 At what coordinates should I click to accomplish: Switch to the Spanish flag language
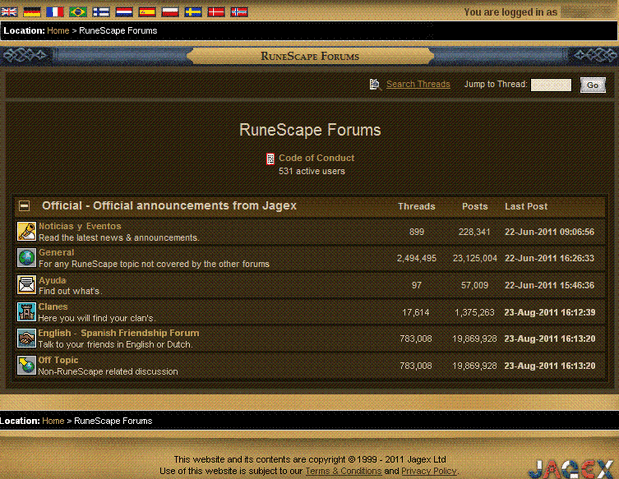pyautogui.click(x=147, y=12)
